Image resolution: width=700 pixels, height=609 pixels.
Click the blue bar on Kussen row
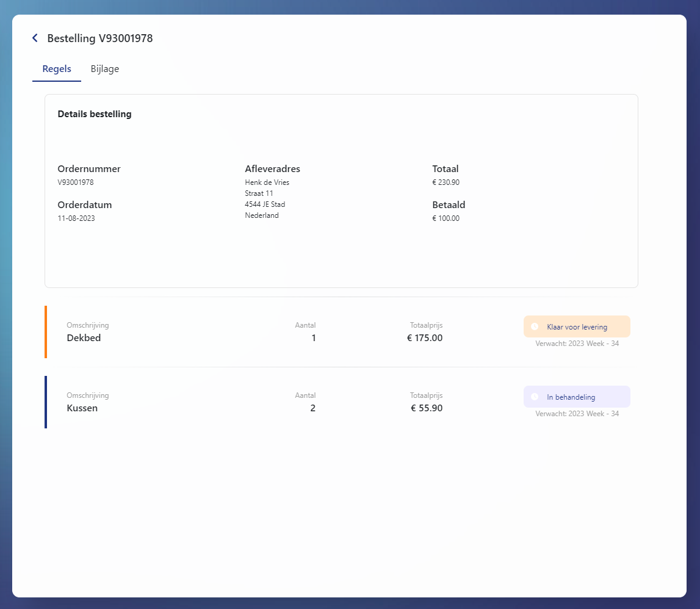(x=46, y=402)
